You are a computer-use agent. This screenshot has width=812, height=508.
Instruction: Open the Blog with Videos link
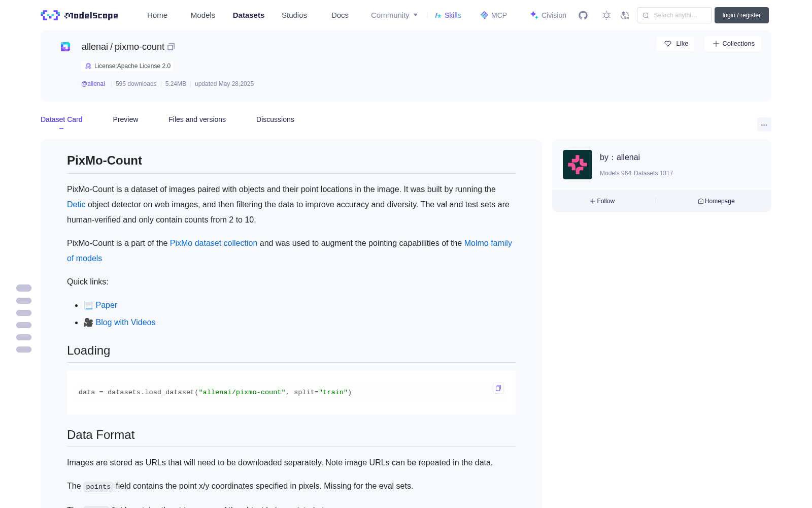point(125,322)
